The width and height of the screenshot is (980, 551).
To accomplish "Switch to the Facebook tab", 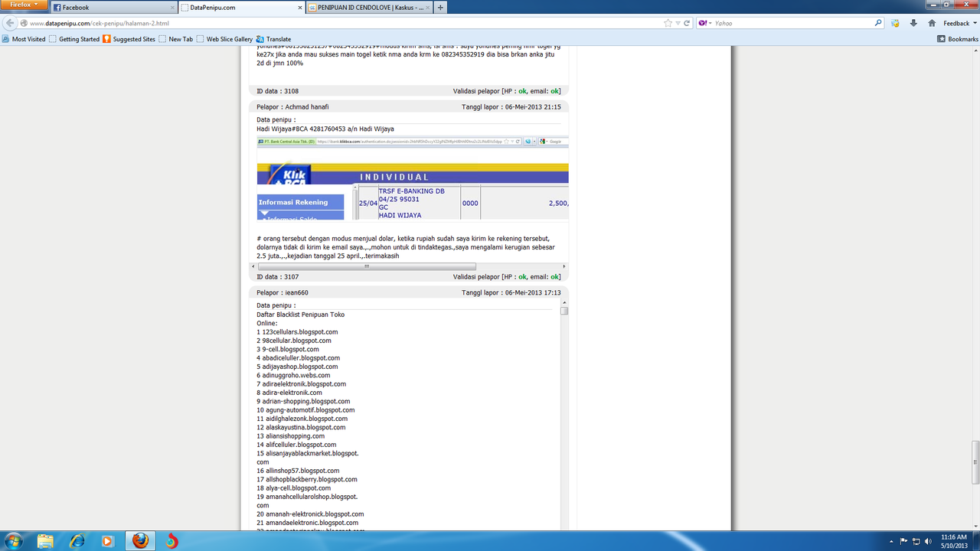I will click(x=113, y=8).
